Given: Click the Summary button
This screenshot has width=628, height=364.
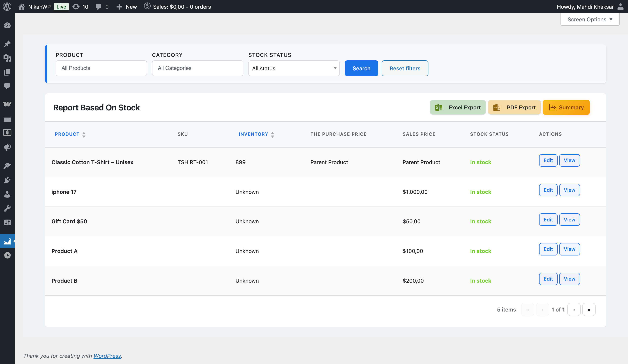Looking at the screenshot, I should 566,107.
